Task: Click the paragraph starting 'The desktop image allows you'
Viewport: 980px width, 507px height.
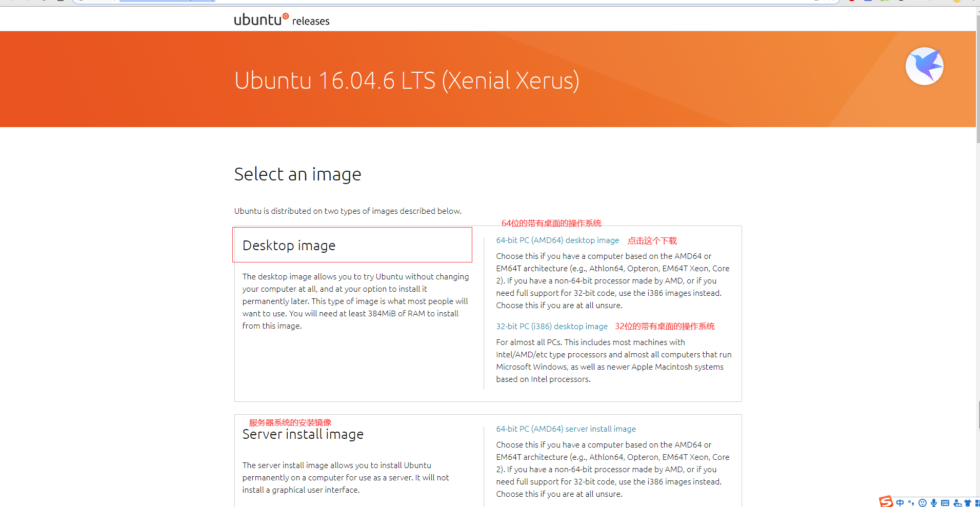Action: 356,301
